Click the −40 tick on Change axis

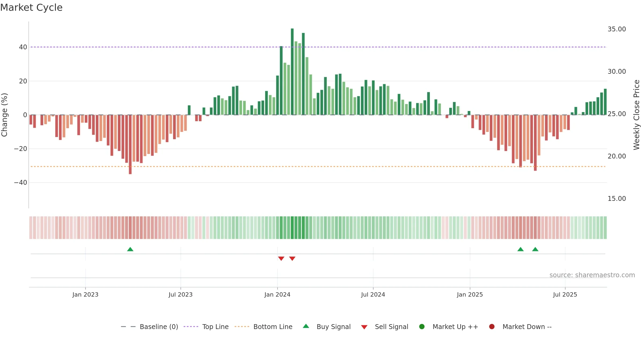(x=21, y=183)
